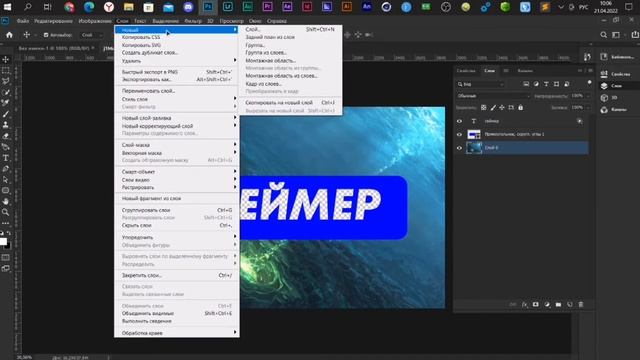Select the Rectangular Marquee tool
Viewport: 640px width, 360px height.
(6, 70)
